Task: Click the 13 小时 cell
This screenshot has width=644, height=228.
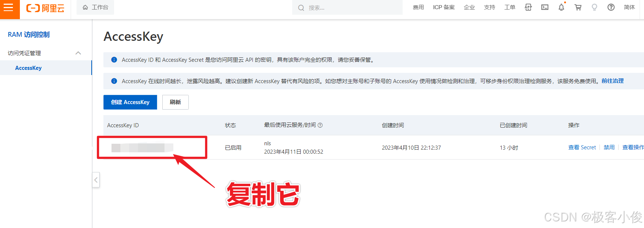Action: [509, 148]
